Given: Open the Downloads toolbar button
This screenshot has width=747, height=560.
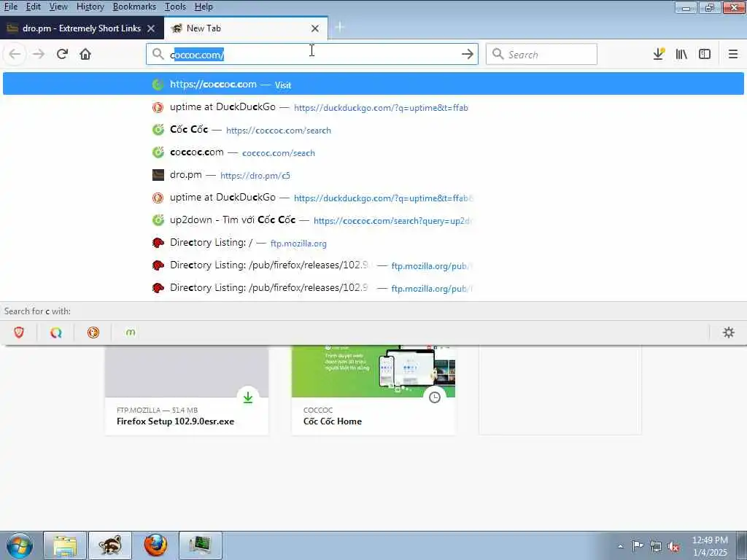Looking at the screenshot, I should click(x=659, y=54).
